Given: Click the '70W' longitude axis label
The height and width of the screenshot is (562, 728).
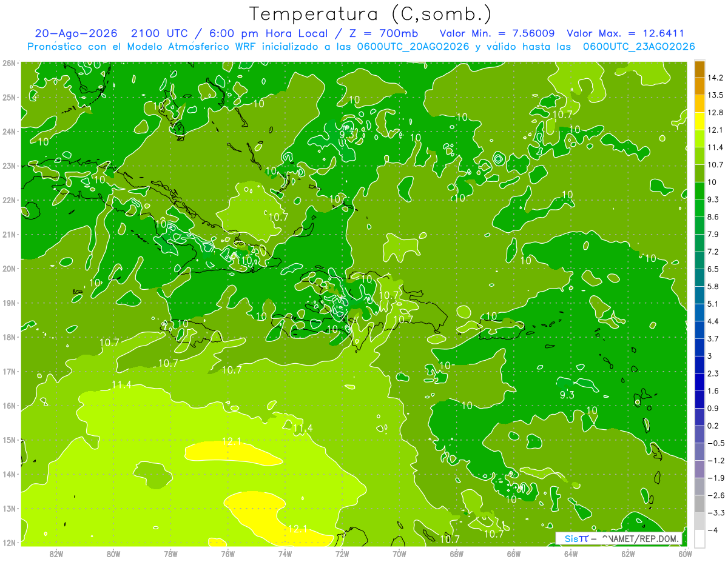Looking at the screenshot, I should pos(399,554).
